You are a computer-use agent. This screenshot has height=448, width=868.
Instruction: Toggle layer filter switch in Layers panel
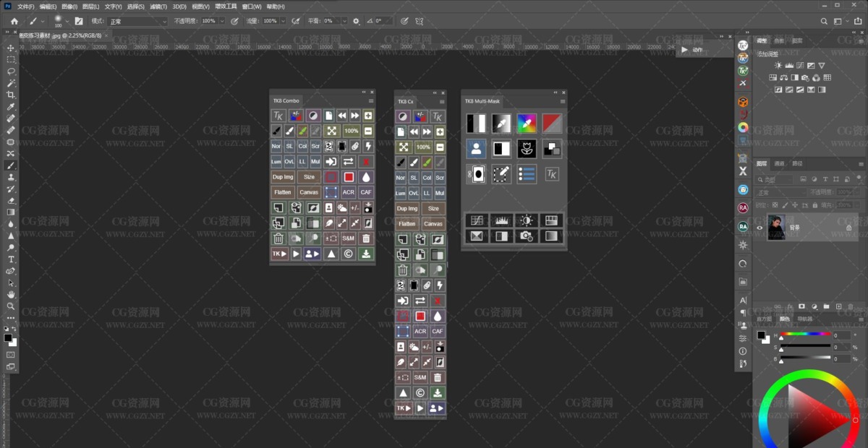860,179
